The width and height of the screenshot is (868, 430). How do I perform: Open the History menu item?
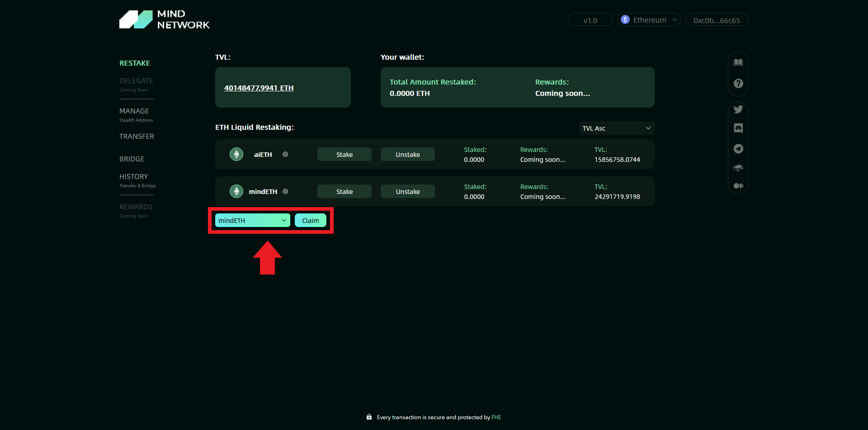pos(133,177)
